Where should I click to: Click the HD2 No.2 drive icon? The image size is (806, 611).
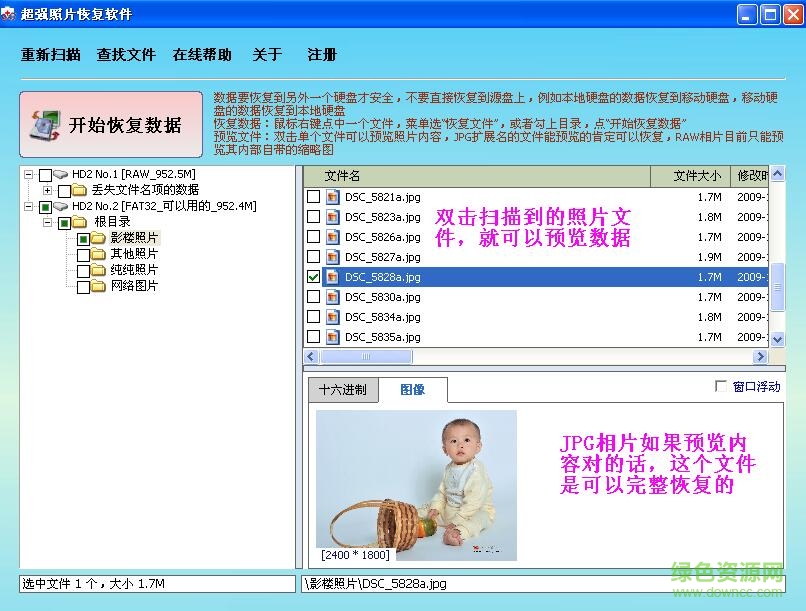click(x=59, y=206)
